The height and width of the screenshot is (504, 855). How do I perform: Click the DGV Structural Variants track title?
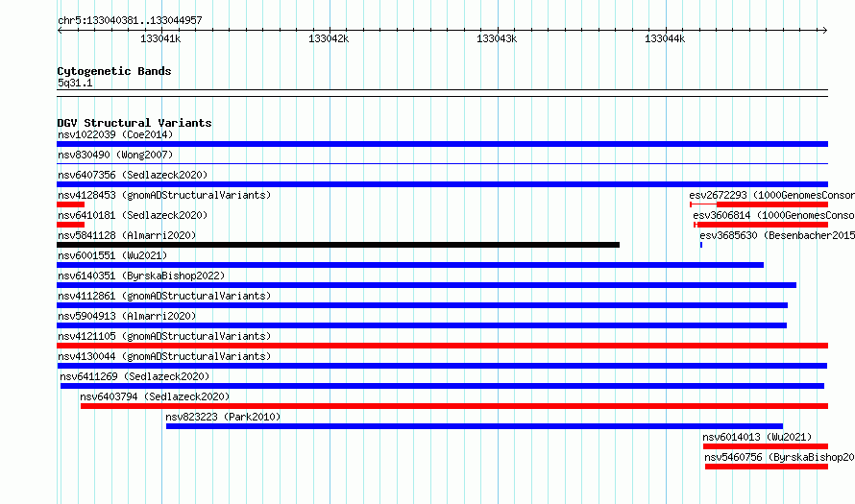(x=134, y=123)
